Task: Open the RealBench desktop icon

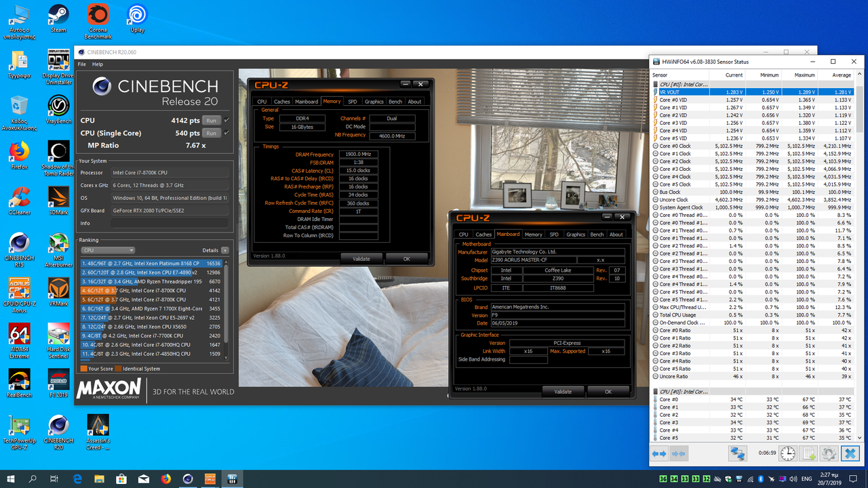Action: click(20, 384)
